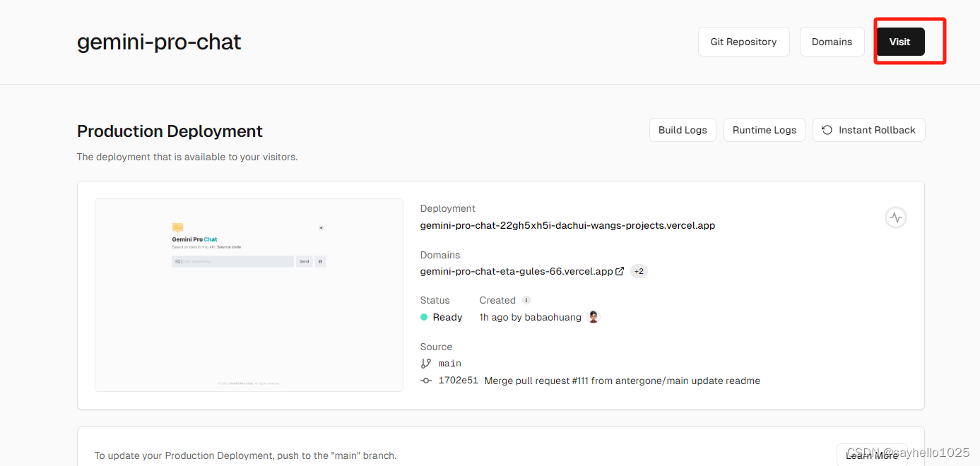Click Instant Rollback button
Viewport: 980px width, 466px height.
(868, 130)
